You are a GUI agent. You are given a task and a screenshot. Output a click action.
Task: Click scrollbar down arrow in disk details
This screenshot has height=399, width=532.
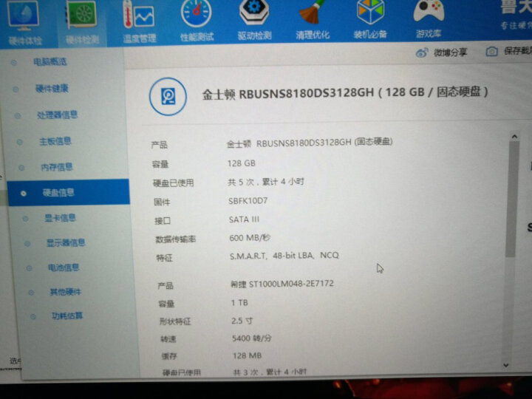click(506, 365)
